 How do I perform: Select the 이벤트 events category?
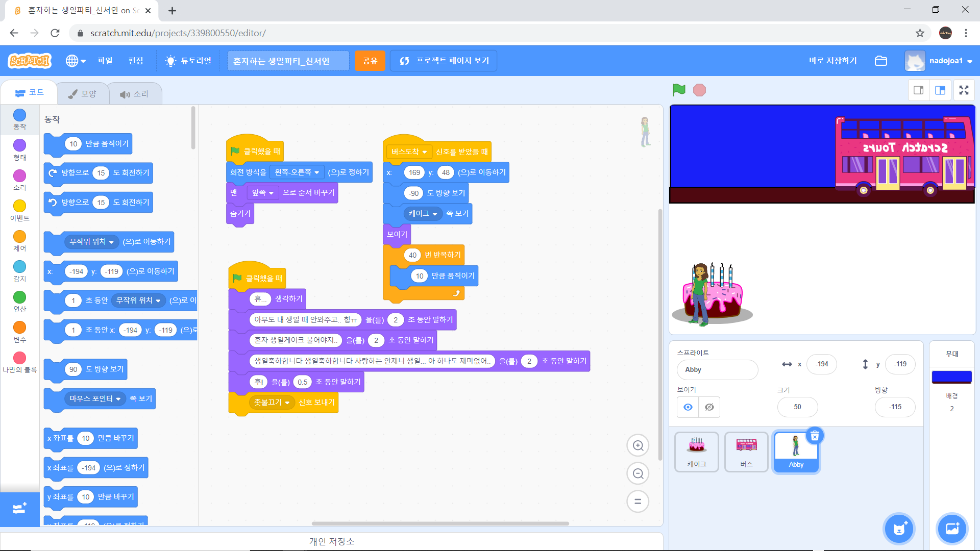[x=19, y=211]
